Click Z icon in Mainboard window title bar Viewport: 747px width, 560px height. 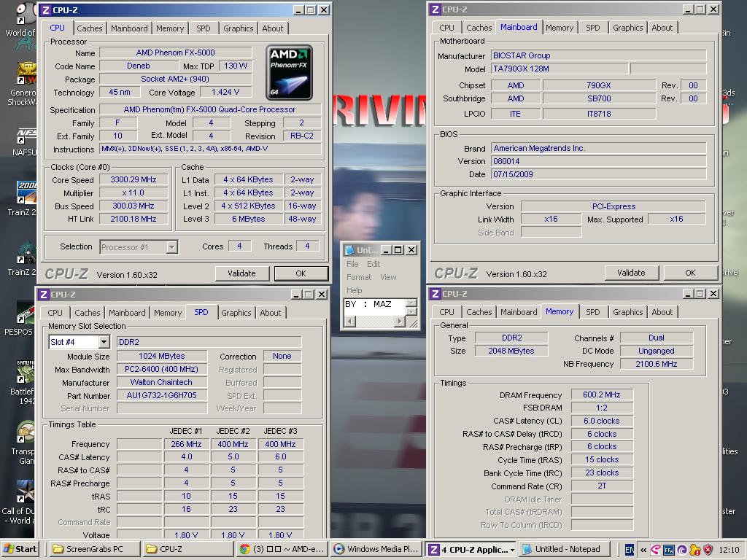point(435,9)
